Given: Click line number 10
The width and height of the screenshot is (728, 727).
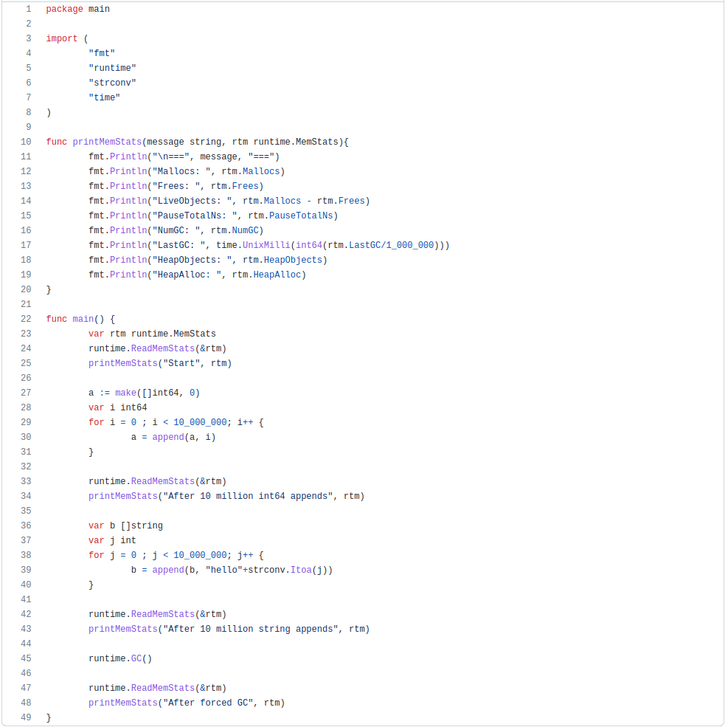Looking at the screenshot, I should click(26, 142).
